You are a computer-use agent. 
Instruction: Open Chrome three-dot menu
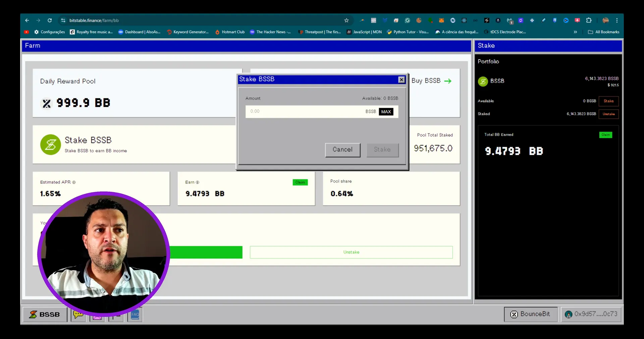[x=617, y=20]
